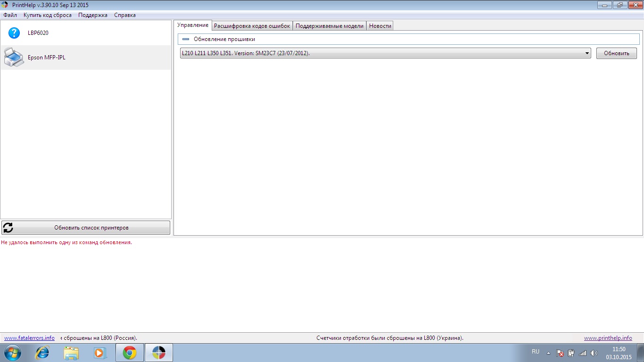Switch to the Управление tab
Image resolution: width=644 pixels, height=362 pixels.
click(x=193, y=25)
